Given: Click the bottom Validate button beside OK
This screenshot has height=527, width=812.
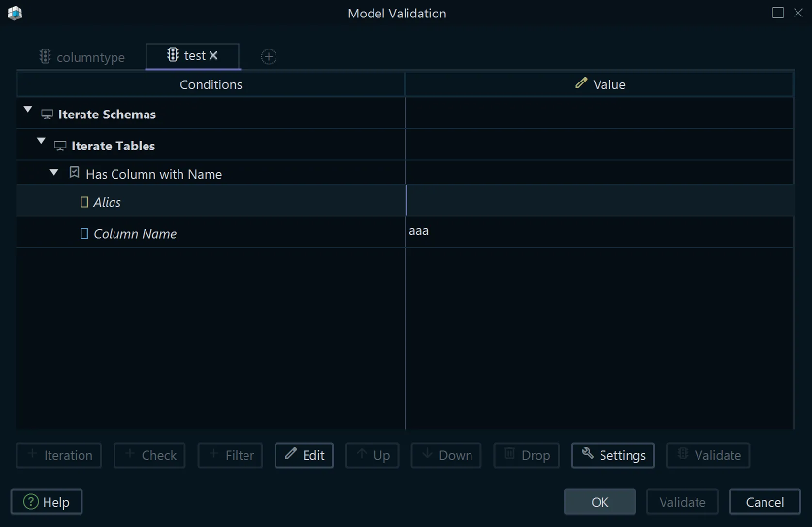Looking at the screenshot, I should click(682, 502).
